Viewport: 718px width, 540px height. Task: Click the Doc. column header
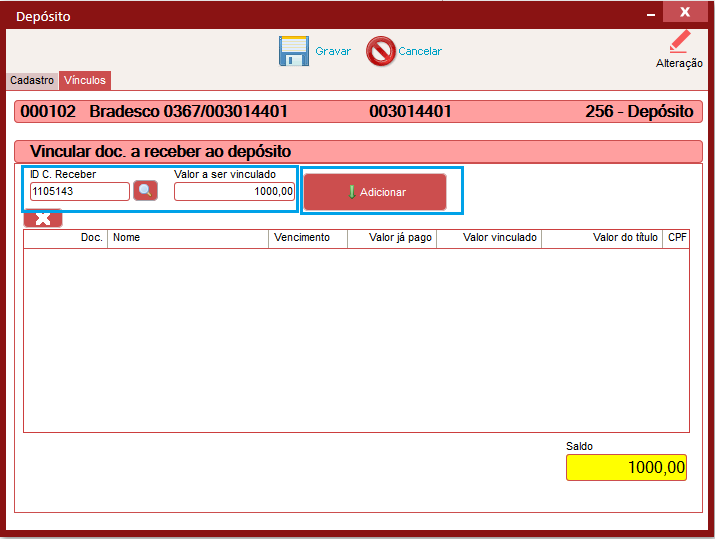point(65,238)
